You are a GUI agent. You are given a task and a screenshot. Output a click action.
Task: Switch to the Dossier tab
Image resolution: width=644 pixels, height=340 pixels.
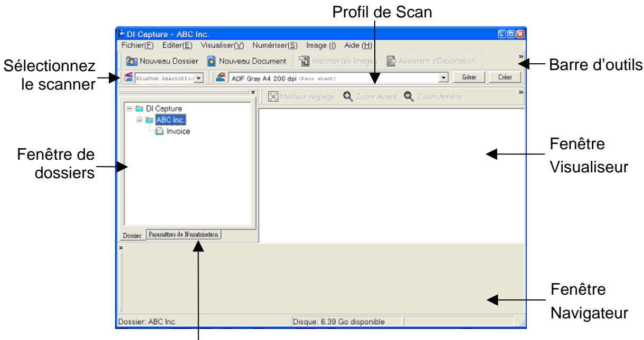[134, 235]
